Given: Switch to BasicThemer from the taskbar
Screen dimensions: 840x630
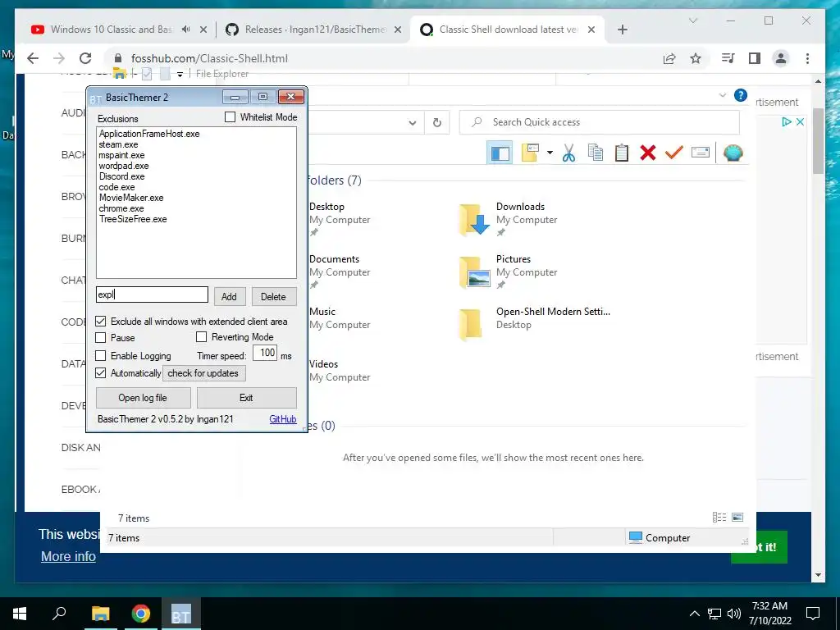Looking at the screenshot, I should tap(180, 614).
